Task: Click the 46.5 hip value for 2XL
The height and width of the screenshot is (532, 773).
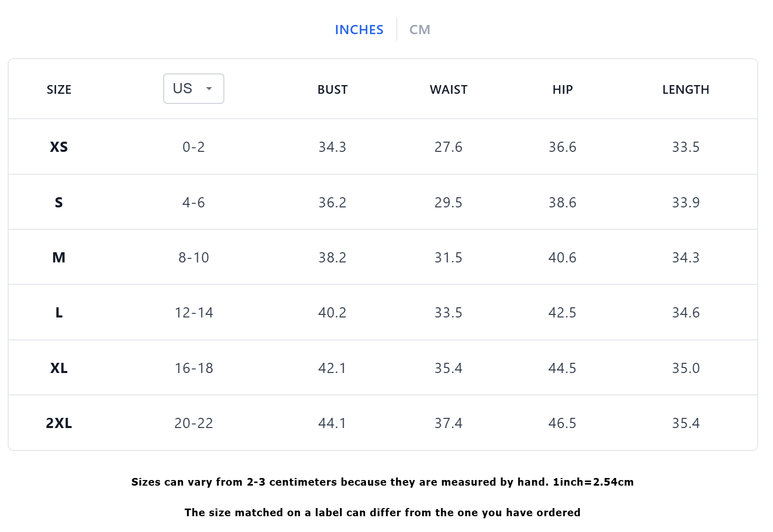Action: click(x=562, y=423)
